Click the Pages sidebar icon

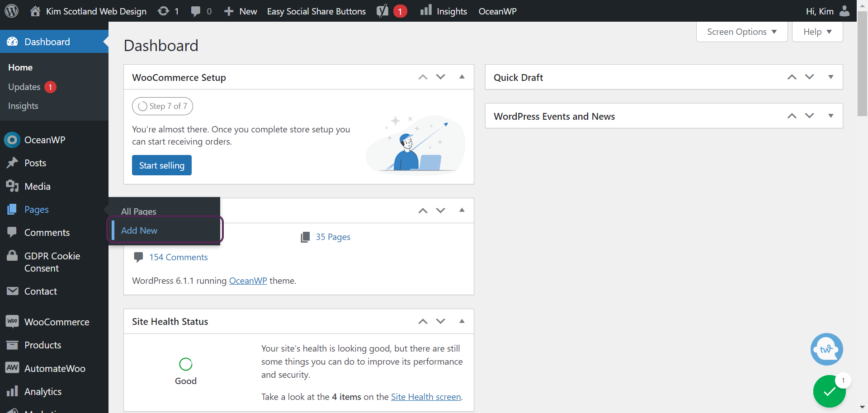point(12,209)
